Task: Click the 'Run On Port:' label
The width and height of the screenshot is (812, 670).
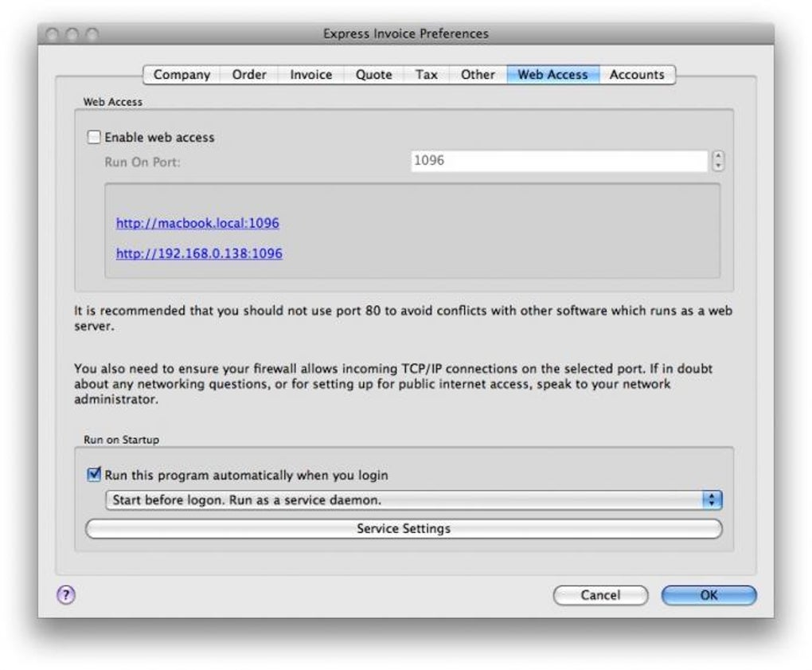Action: click(x=142, y=163)
